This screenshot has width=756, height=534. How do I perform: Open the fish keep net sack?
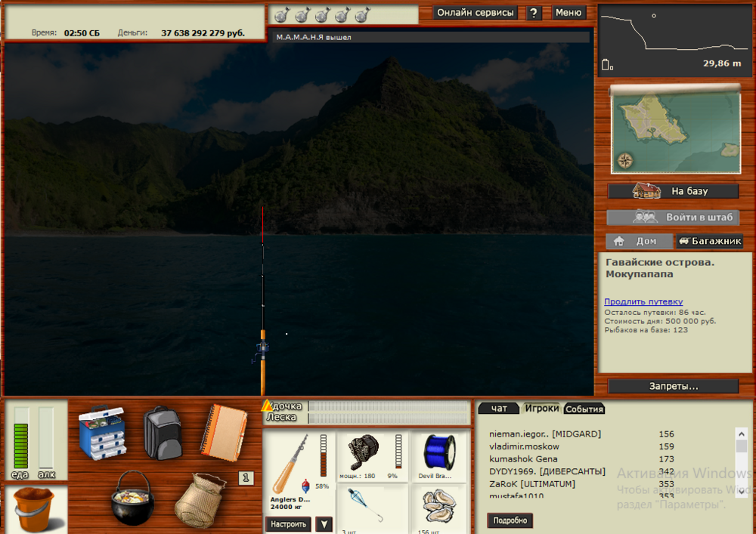tap(200, 500)
